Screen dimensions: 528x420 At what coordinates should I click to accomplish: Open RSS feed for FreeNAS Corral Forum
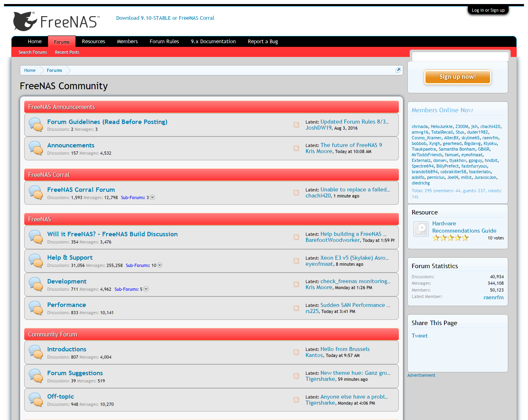pos(296,193)
